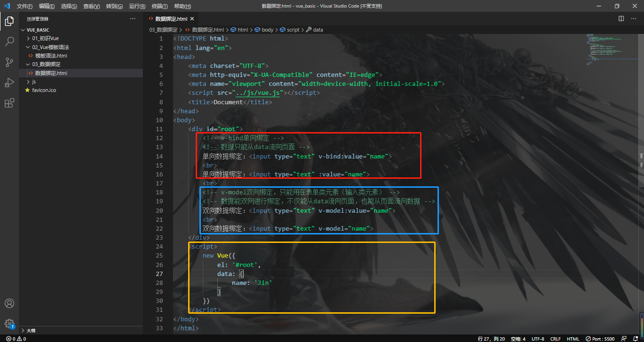Open the 终端(T) menu
This screenshot has width=644, height=342.
(160, 6)
